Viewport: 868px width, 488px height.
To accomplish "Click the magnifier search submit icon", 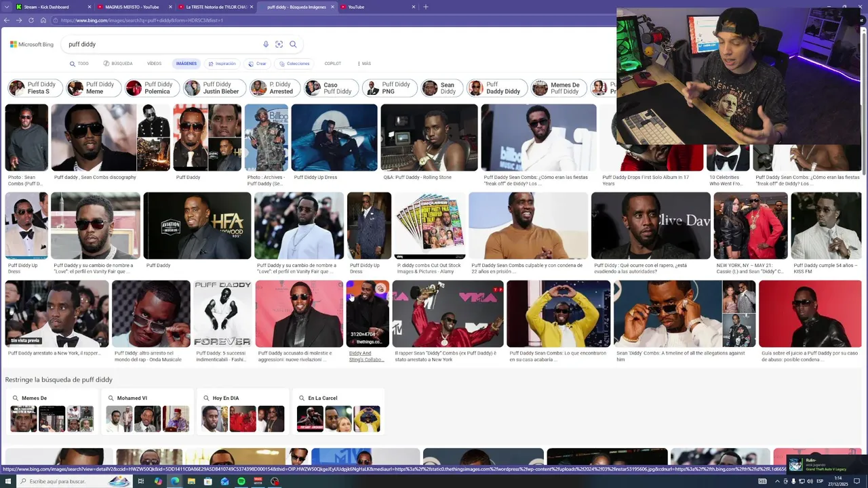I will [x=293, y=44].
